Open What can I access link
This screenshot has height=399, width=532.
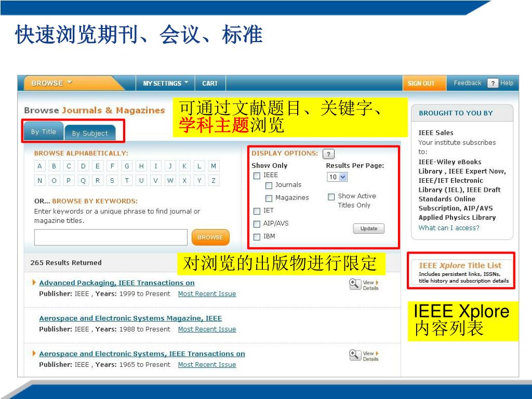pyautogui.click(x=449, y=228)
